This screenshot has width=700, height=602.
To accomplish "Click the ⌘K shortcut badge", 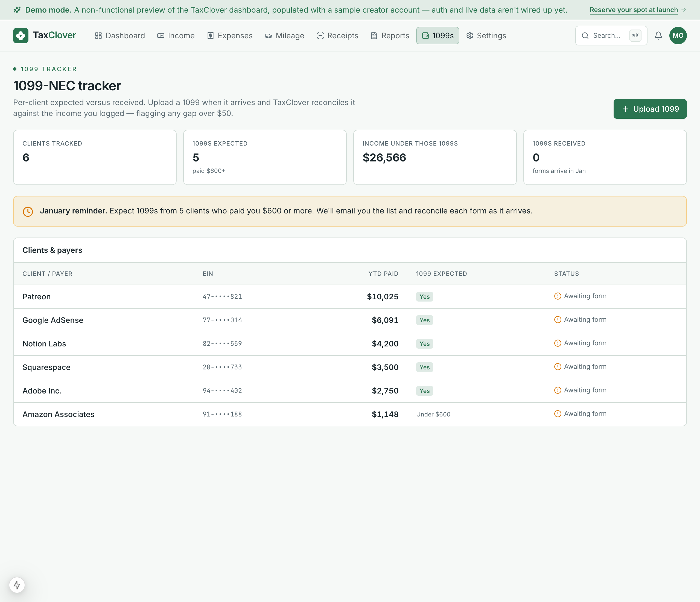I will [635, 36].
